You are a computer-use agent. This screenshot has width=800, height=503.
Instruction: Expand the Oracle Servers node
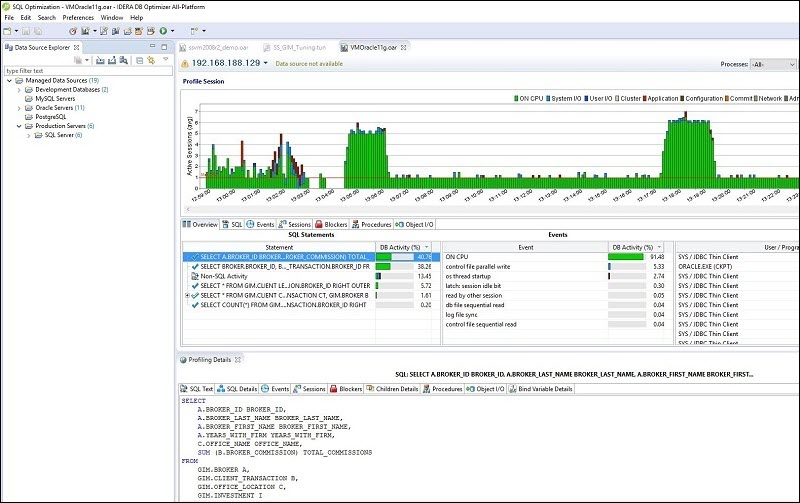(x=19, y=108)
